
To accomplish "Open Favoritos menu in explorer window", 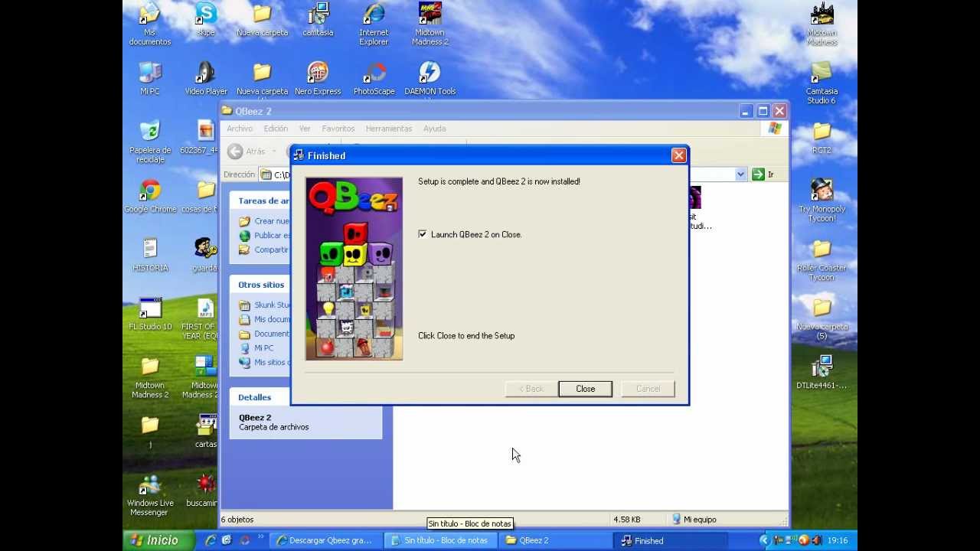I will click(x=338, y=129).
